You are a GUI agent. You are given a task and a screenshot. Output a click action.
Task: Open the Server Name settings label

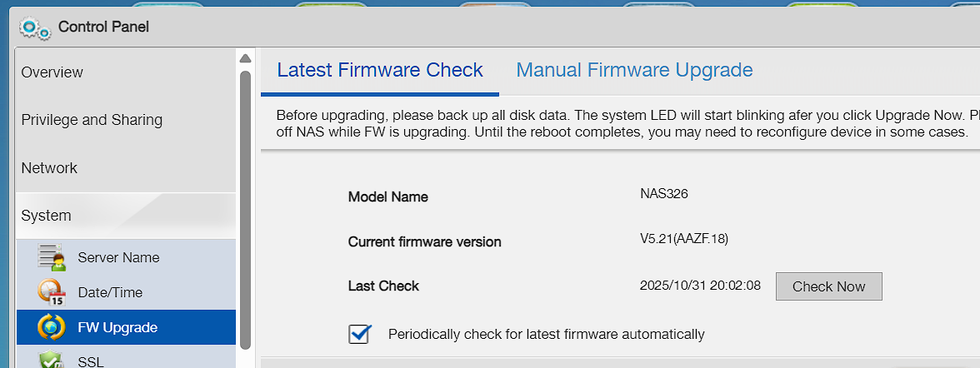(118, 258)
